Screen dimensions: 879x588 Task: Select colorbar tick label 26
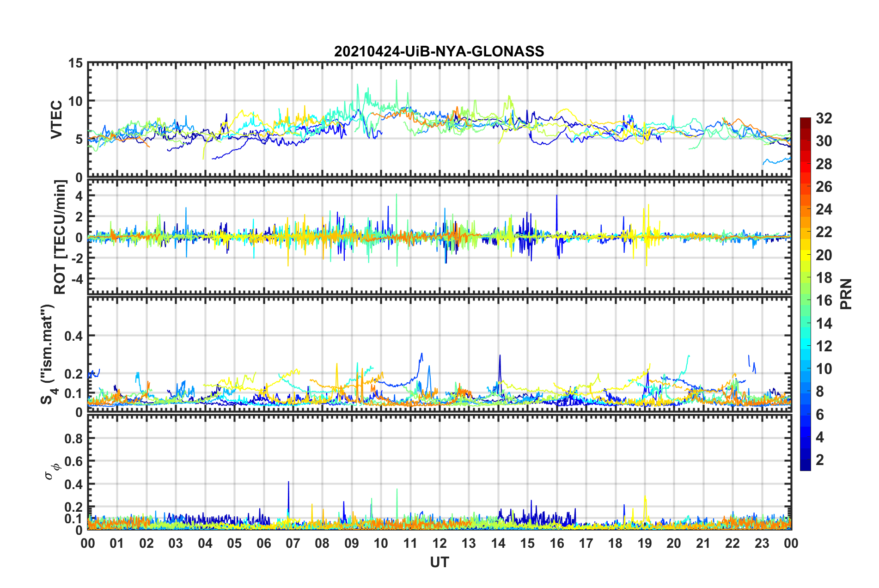point(824,187)
